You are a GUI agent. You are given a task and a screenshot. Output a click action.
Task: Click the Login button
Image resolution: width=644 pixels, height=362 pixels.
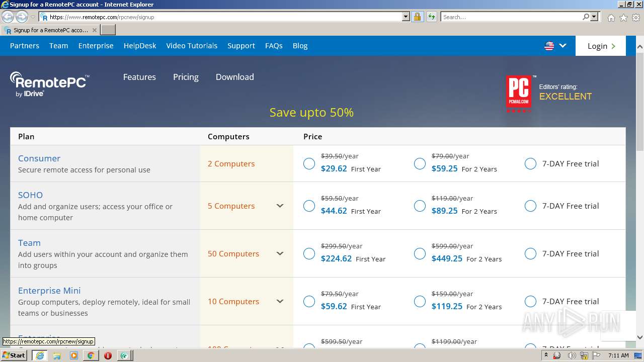pyautogui.click(x=601, y=46)
